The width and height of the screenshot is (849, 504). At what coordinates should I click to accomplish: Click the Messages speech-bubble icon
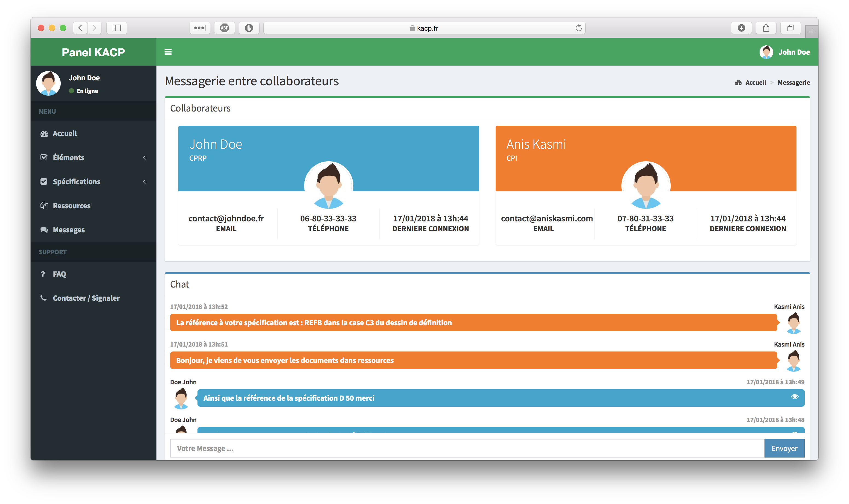44,230
